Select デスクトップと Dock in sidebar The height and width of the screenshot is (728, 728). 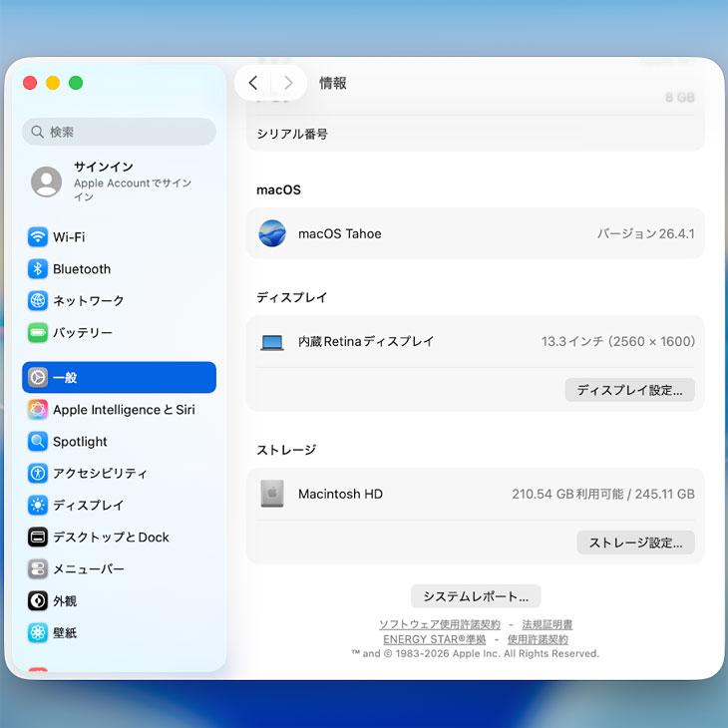click(120, 538)
